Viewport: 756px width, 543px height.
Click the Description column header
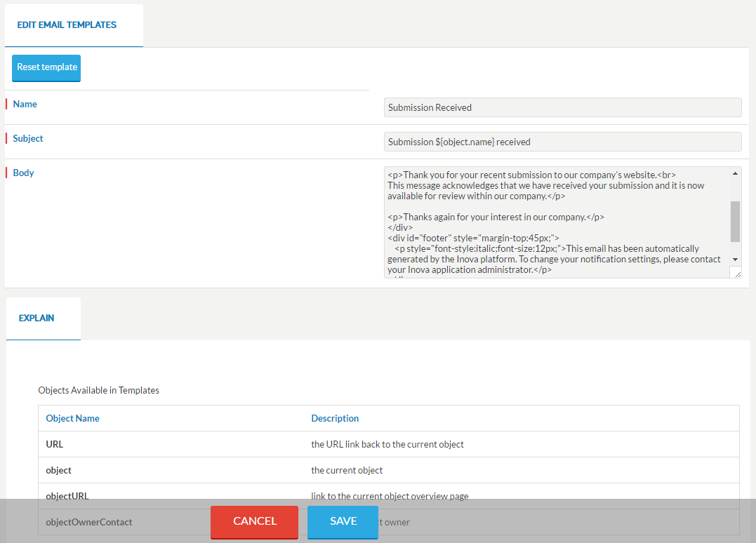[335, 418]
